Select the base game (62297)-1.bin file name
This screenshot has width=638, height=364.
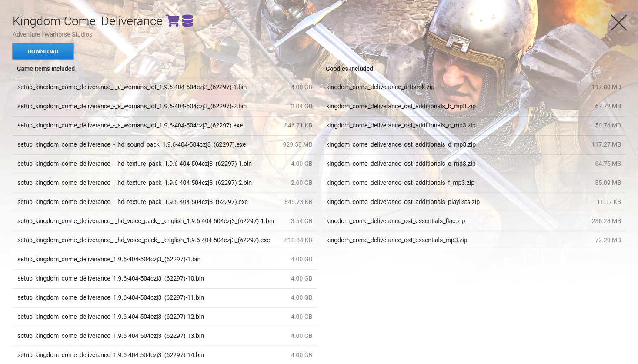tap(109, 259)
